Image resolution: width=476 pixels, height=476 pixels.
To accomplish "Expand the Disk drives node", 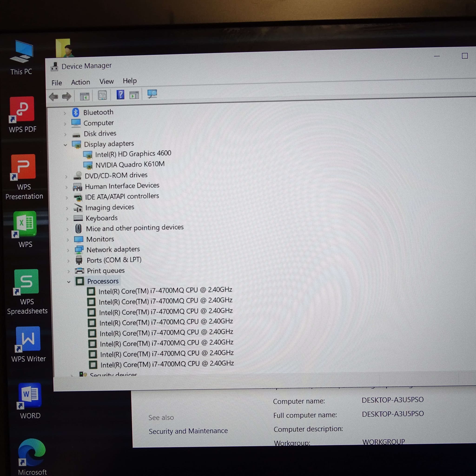I will point(65,135).
